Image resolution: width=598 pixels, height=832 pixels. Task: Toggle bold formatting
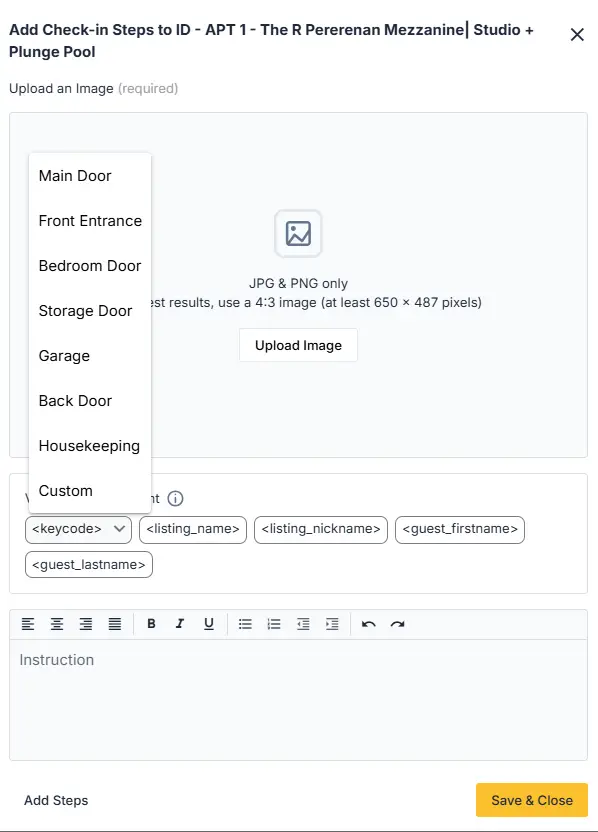pos(151,624)
